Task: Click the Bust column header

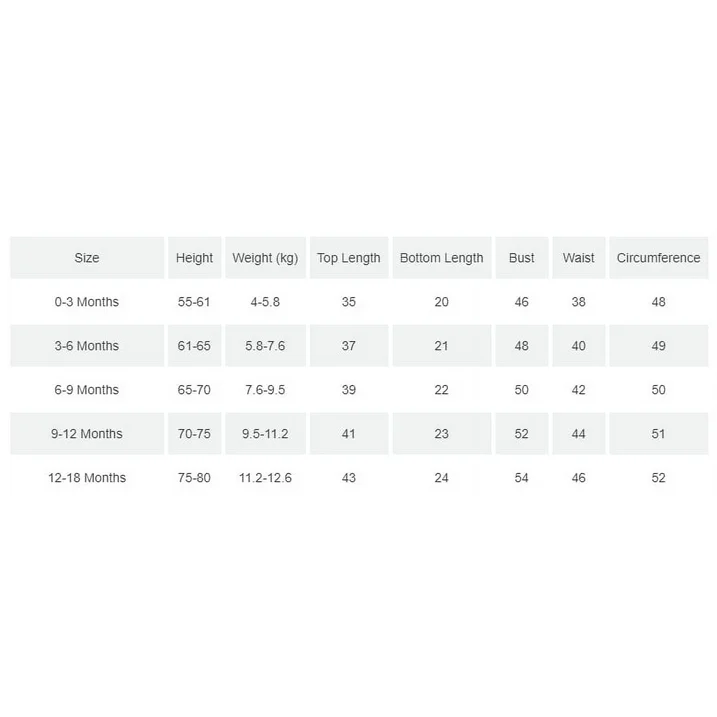Action: 521,258
